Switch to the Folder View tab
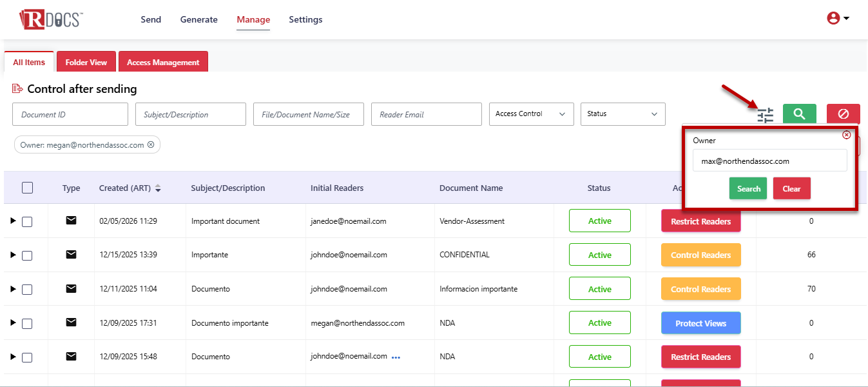The height and width of the screenshot is (387, 868). click(86, 63)
